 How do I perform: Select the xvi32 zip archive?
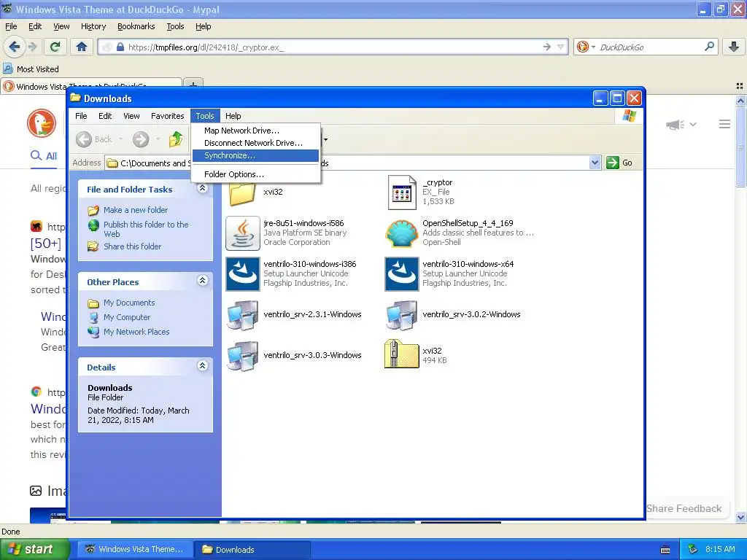click(x=402, y=354)
